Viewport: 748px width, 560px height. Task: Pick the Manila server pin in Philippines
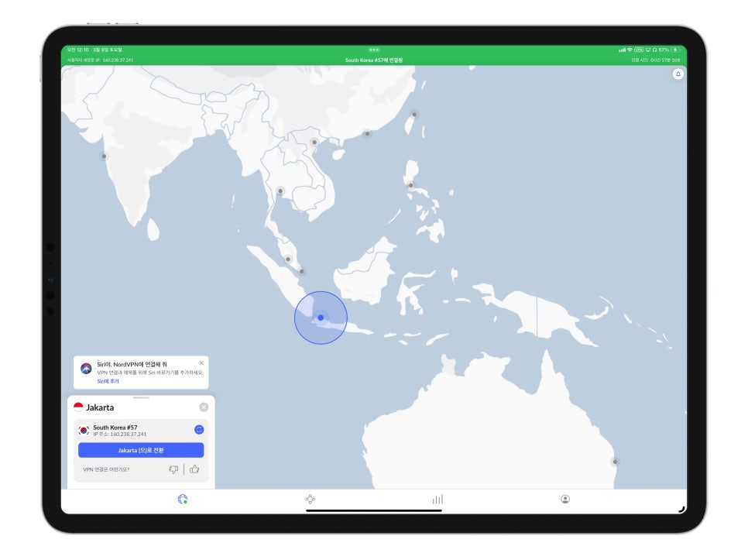(410, 185)
